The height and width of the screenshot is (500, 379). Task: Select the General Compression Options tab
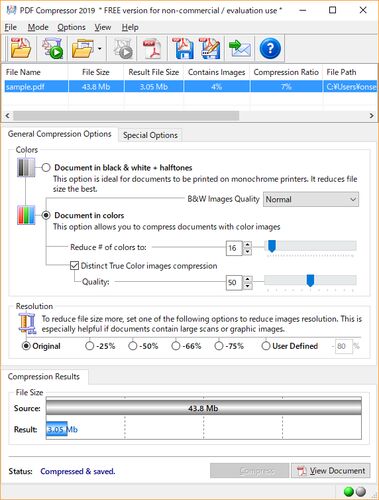click(x=59, y=134)
